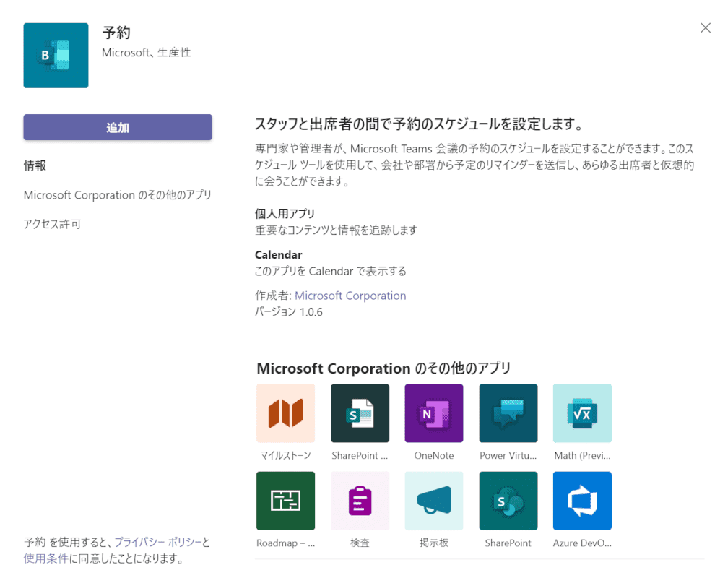Click the 追加 button
Image resolution: width=728 pixels, height=578 pixels.
tap(118, 127)
